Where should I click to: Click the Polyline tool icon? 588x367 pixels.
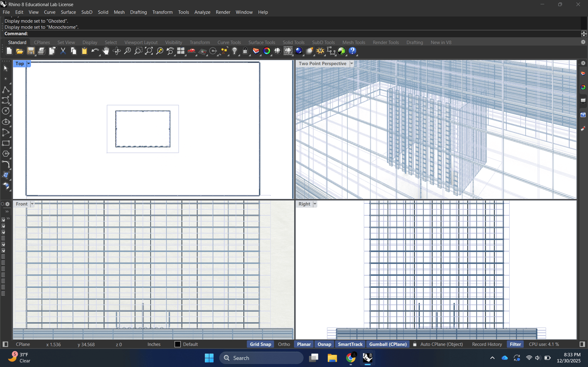click(6, 90)
